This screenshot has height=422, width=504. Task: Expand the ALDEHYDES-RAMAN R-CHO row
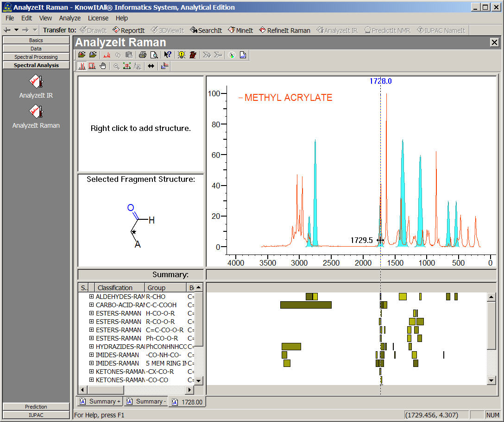[x=91, y=297]
